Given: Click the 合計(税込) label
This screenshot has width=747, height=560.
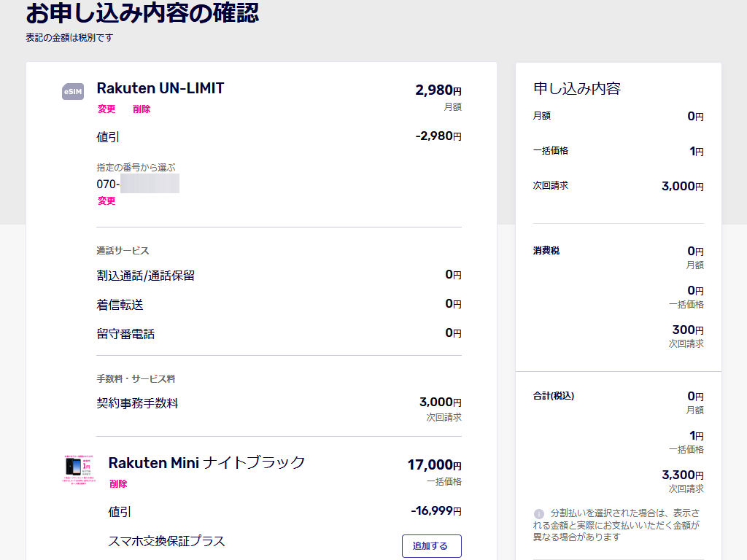Looking at the screenshot, I should tap(554, 396).
